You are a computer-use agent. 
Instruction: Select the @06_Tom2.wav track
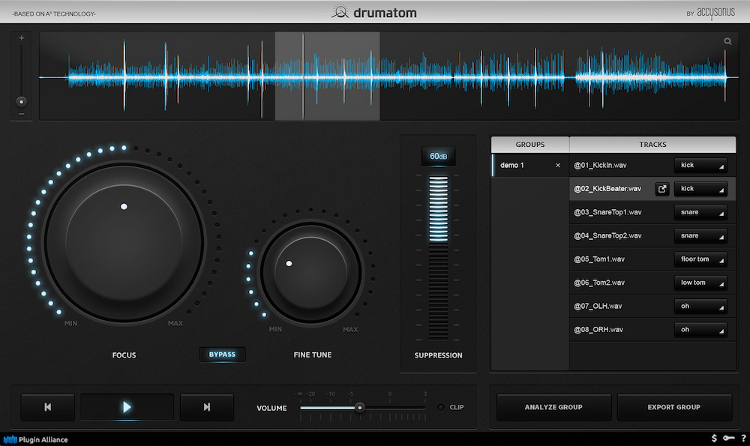coord(652,282)
